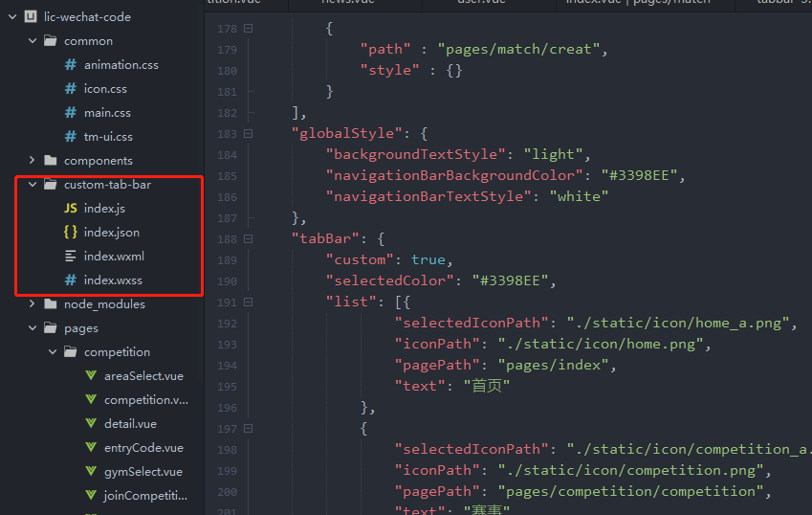The height and width of the screenshot is (515, 812).
Task: Open animation.css file
Action: pyautogui.click(x=121, y=65)
